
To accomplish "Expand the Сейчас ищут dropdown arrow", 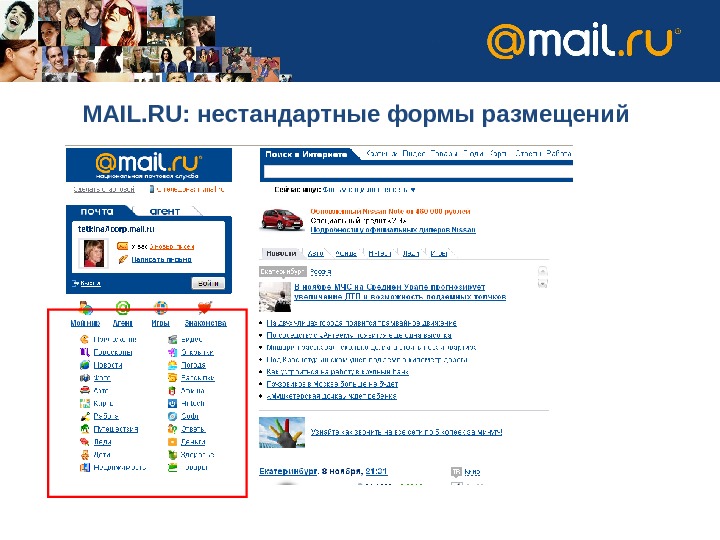I will click(x=412, y=190).
